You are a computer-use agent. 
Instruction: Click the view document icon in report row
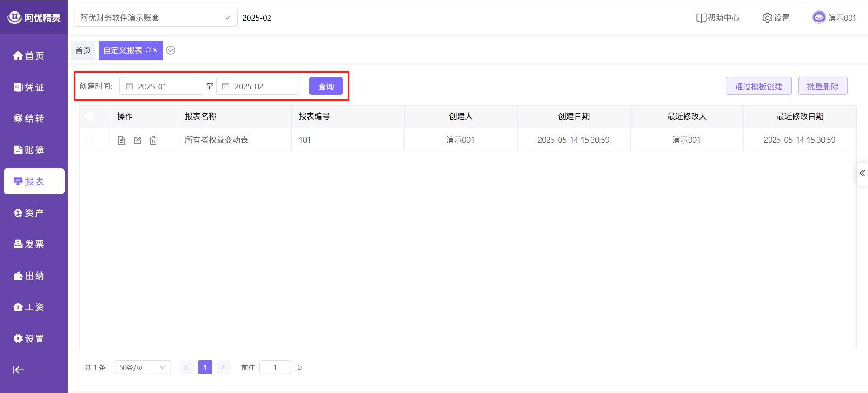(x=121, y=140)
